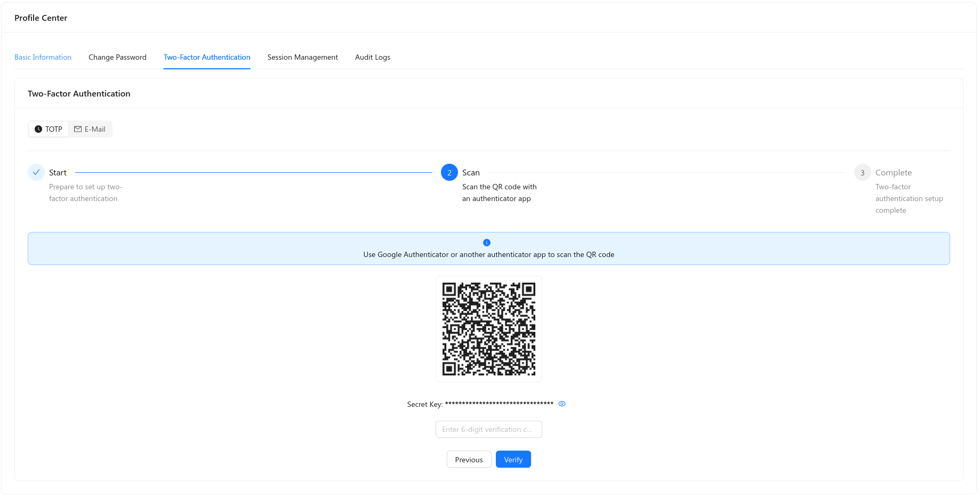Click the QR code image

click(489, 329)
